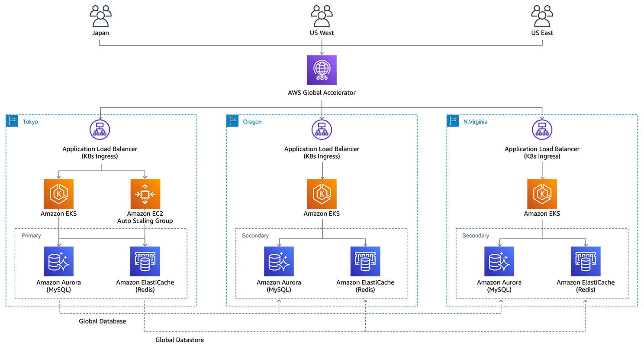
Task: Click N.Virginia's 'Application Load Balancer (K8s Ingress)' label
Action: click(x=542, y=152)
